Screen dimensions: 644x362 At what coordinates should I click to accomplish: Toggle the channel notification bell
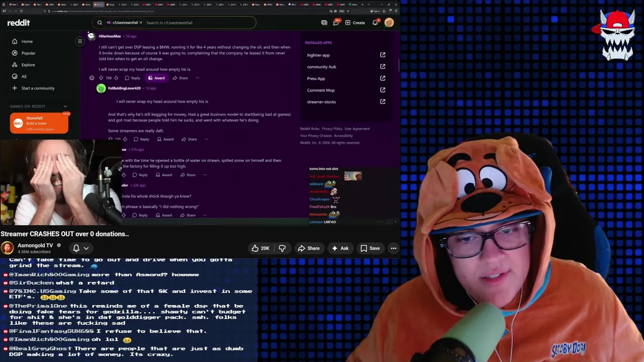(76, 248)
